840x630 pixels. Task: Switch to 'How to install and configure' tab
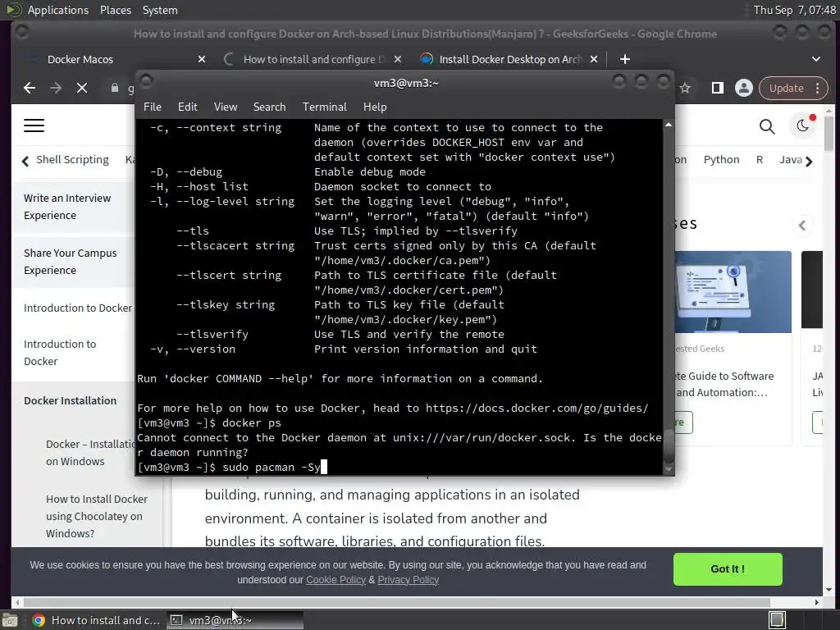(x=314, y=59)
